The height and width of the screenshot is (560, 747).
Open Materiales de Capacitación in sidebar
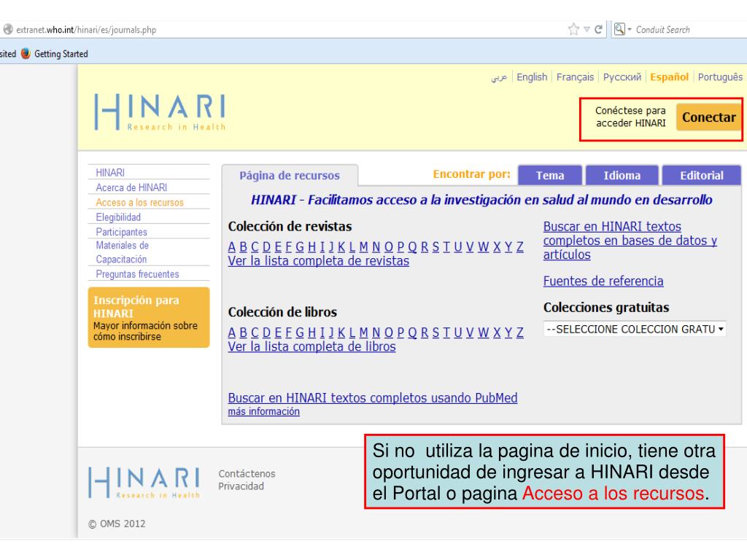coord(123,252)
